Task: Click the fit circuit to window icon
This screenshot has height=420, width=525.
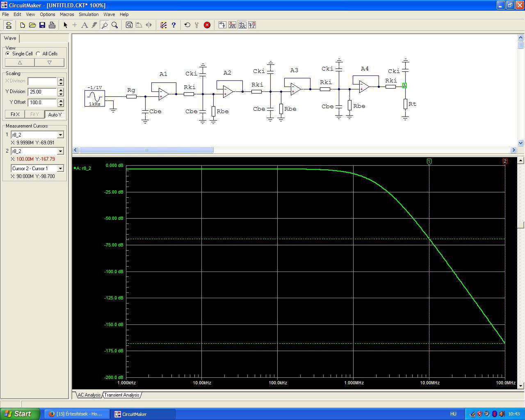Action: [x=129, y=25]
